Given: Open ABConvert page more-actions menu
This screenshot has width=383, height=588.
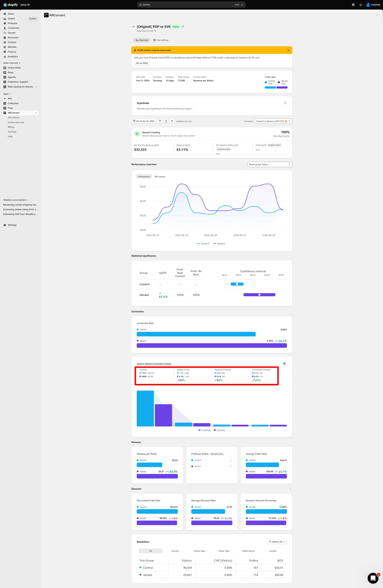Looking at the screenshot, I should point(377,15).
